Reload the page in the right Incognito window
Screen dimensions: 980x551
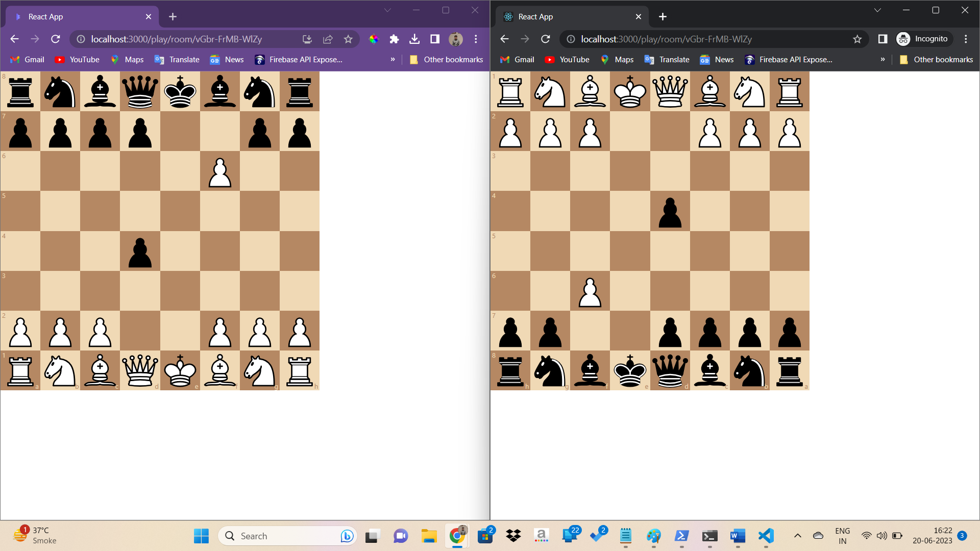546,39
